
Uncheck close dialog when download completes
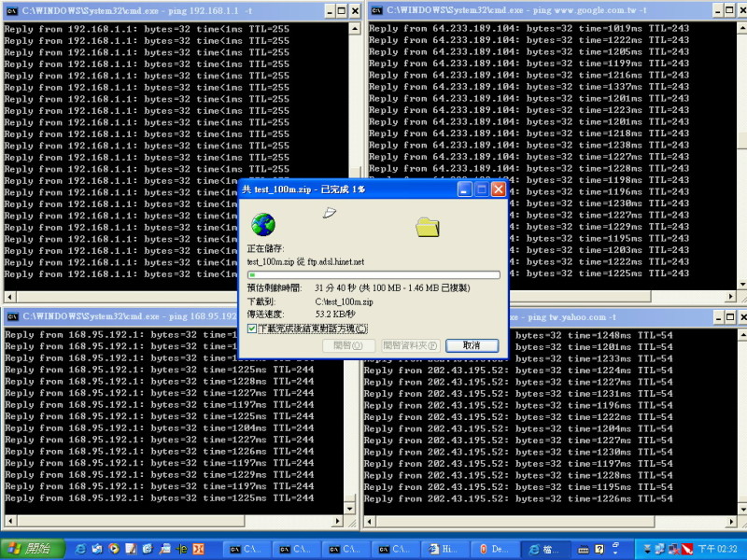pos(252,329)
